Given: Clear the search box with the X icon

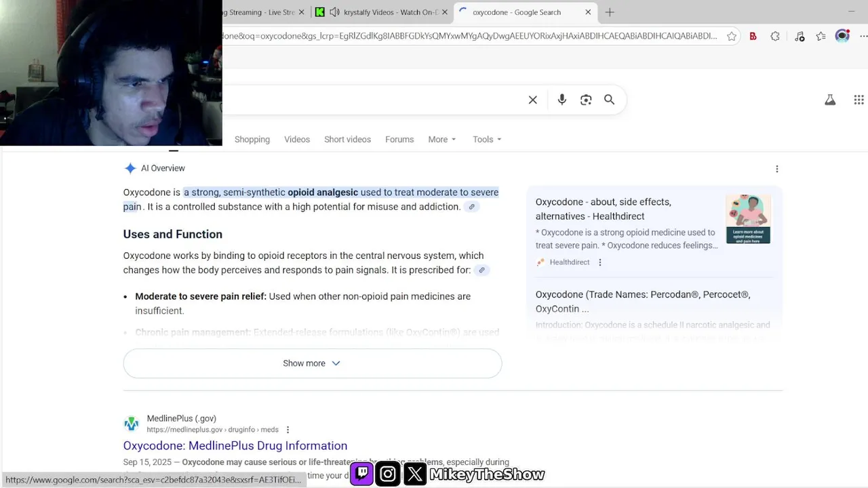Looking at the screenshot, I should coord(533,100).
